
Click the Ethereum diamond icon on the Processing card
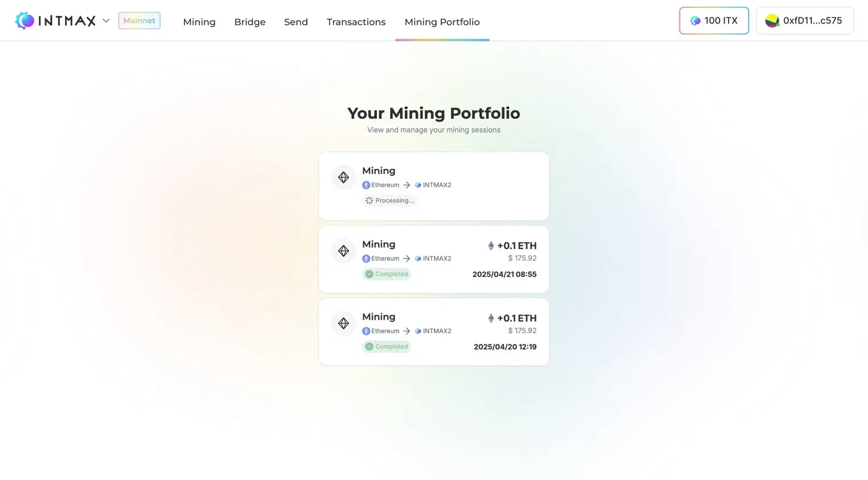(x=343, y=177)
